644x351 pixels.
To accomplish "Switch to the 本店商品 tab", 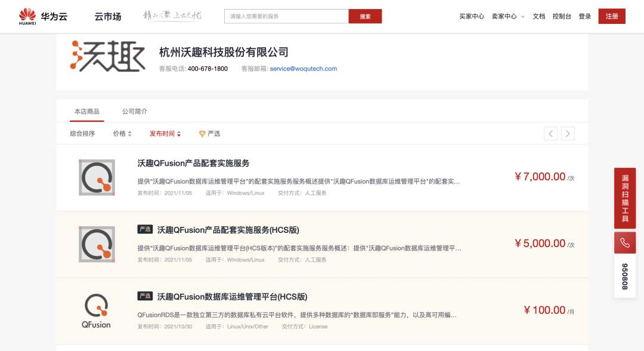I will (86, 112).
